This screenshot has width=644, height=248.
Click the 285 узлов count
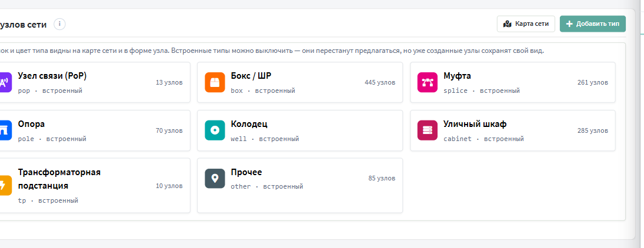(x=593, y=130)
